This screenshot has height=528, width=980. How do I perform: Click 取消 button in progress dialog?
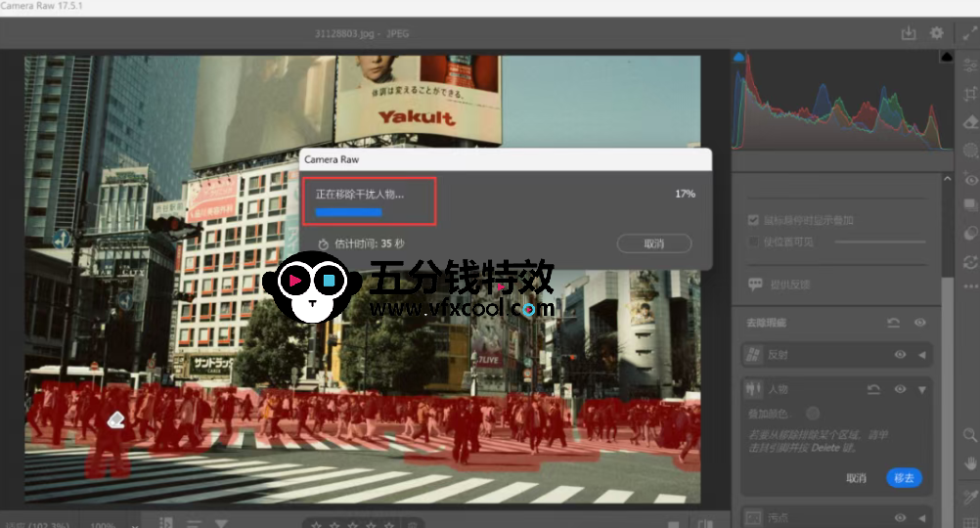(x=653, y=243)
